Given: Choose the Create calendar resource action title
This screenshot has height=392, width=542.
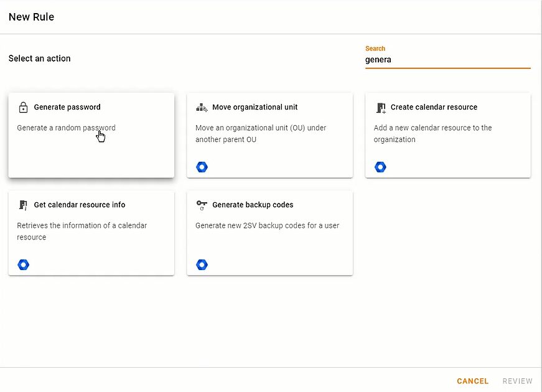Looking at the screenshot, I should [434, 107].
